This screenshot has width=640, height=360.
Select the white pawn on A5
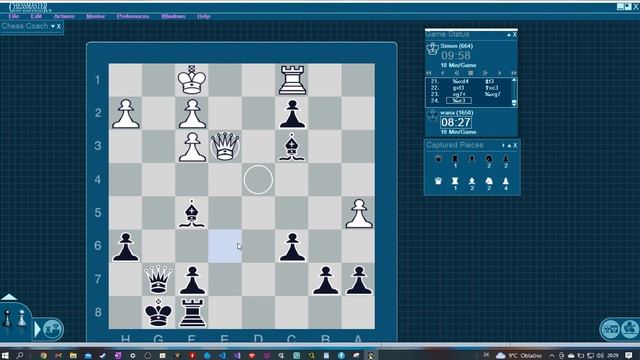point(358,213)
